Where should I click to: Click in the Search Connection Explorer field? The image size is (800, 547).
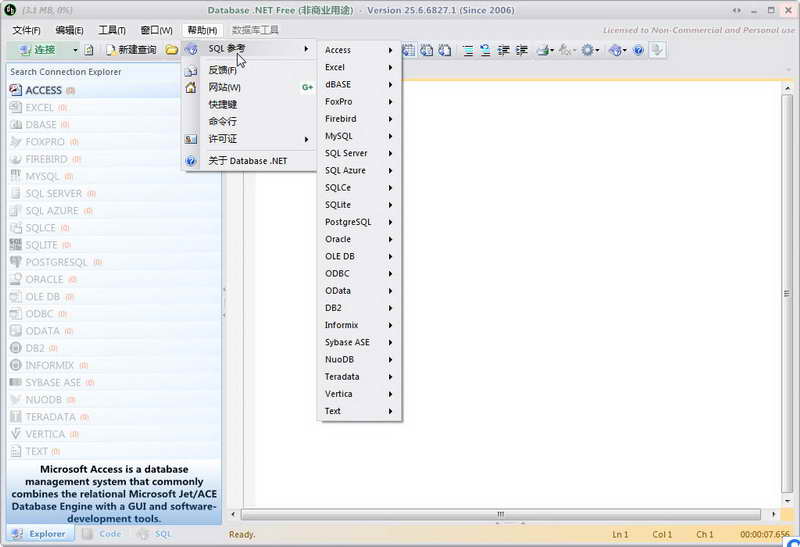(x=94, y=72)
